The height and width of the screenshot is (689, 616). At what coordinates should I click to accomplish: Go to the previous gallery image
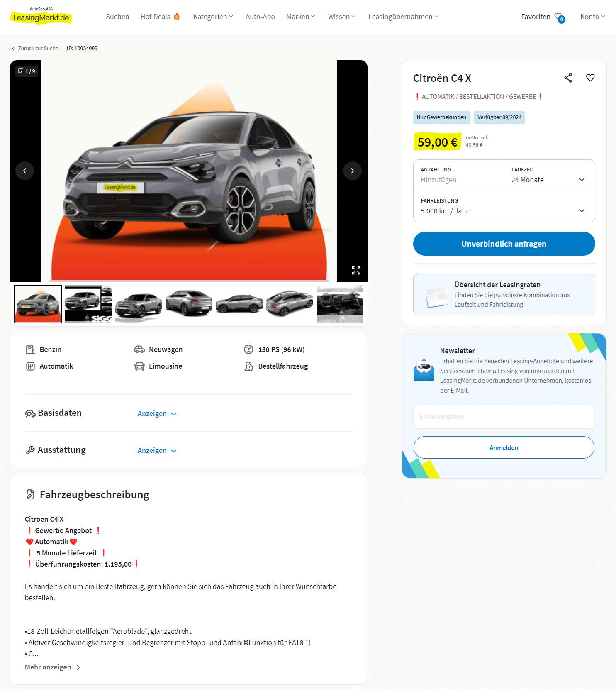[25, 171]
